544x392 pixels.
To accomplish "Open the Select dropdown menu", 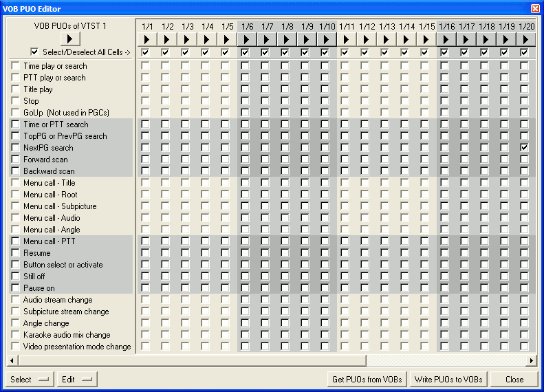I will pyautogui.click(x=30, y=379).
